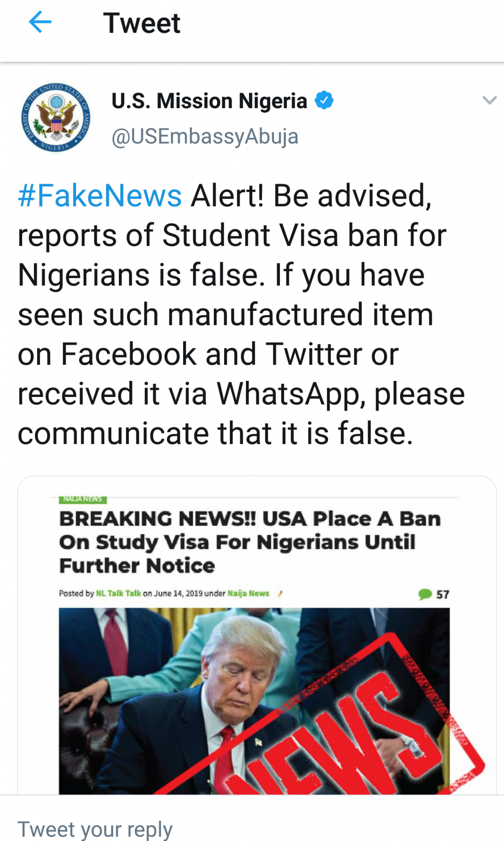Tap the back arrow icon
The image size is (504, 841).
40,22
